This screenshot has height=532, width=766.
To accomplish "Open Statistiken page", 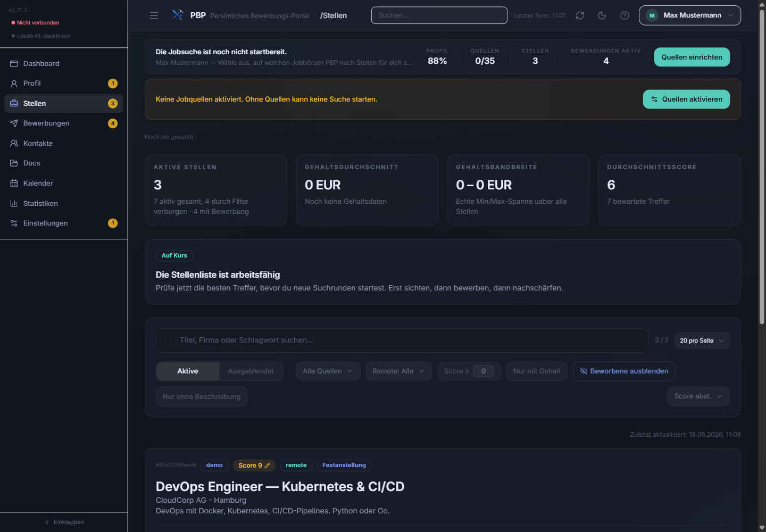I will point(64,203).
